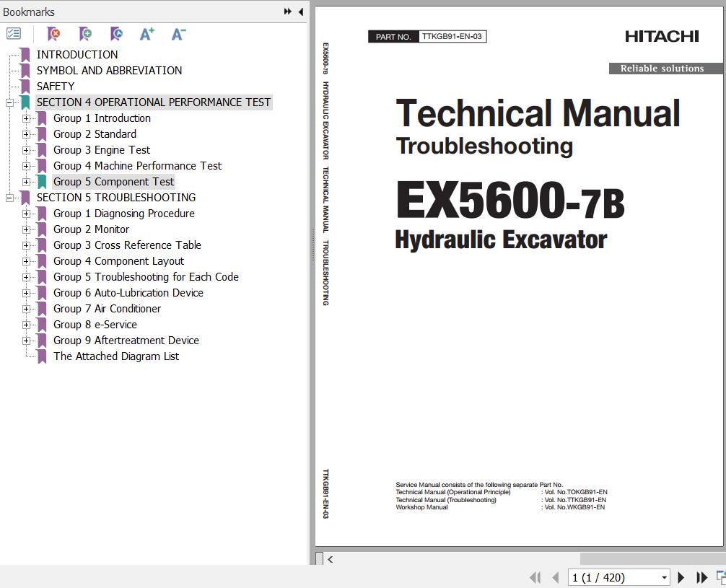Open Group 2 Monitor bookmark
The height and width of the screenshot is (588, 726).
click(91, 229)
